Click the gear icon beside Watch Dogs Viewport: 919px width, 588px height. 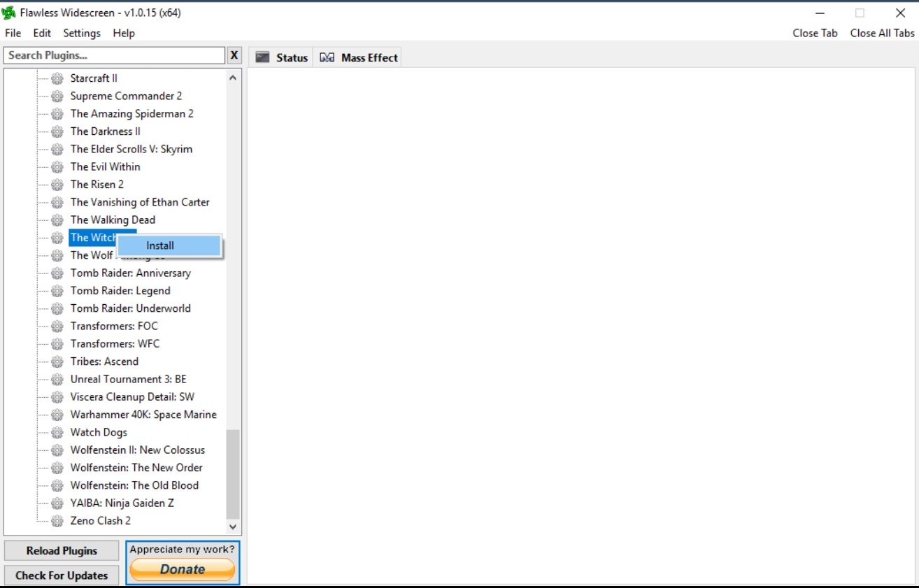click(57, 432)
